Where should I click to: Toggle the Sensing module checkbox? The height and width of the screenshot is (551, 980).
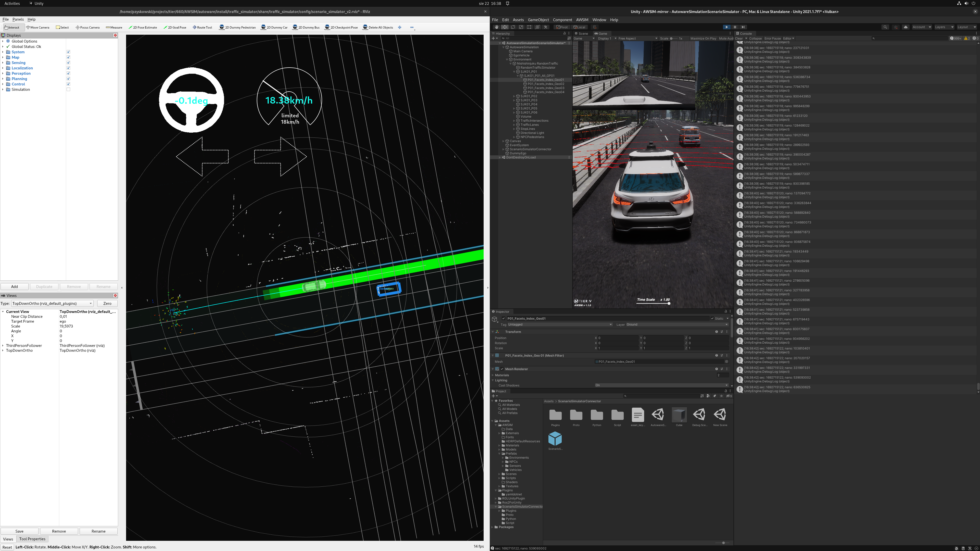coord(68,62)
